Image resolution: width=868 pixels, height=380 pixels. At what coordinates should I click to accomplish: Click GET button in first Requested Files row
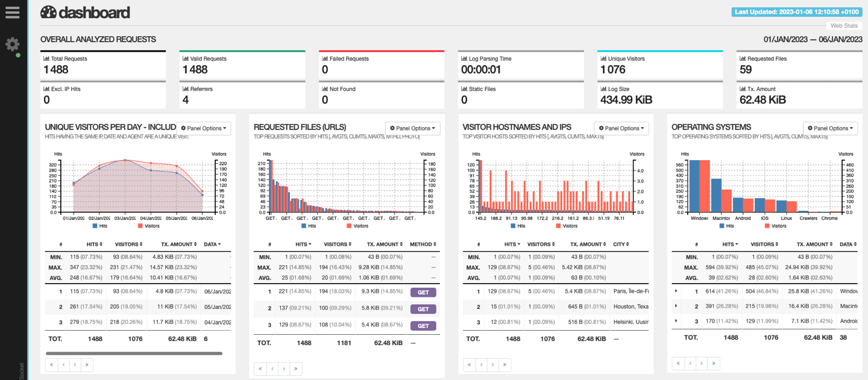click(423, 292)
